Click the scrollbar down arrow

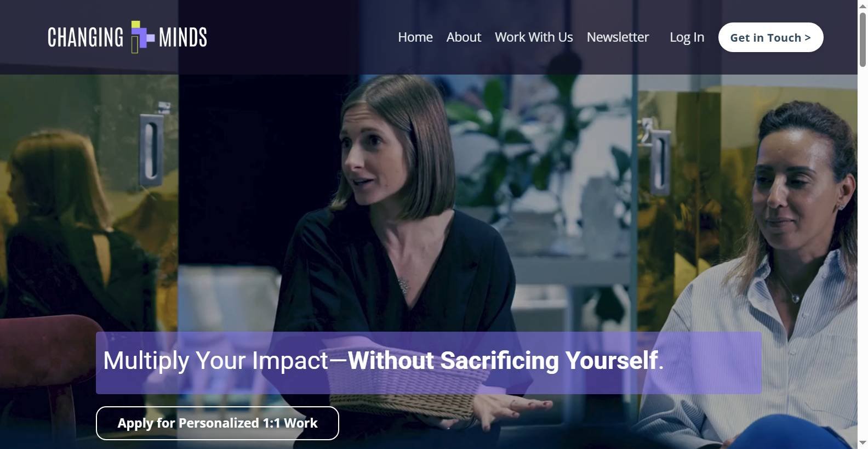point(863,443)
